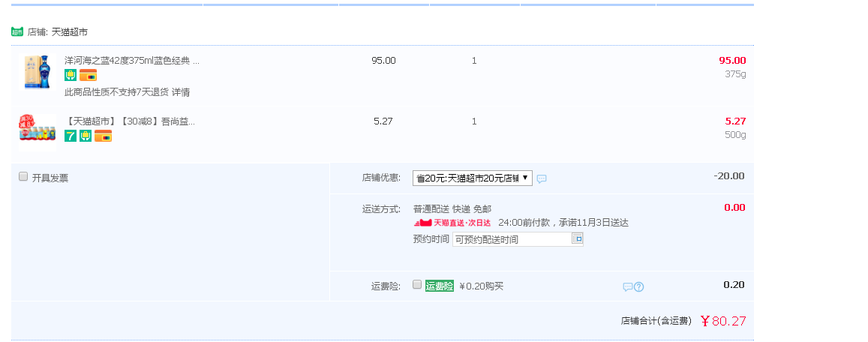868x342 pixels.
Task: Click the orange credit card icon under 洋河海之蓝
Action: click(x=88, y=75)
